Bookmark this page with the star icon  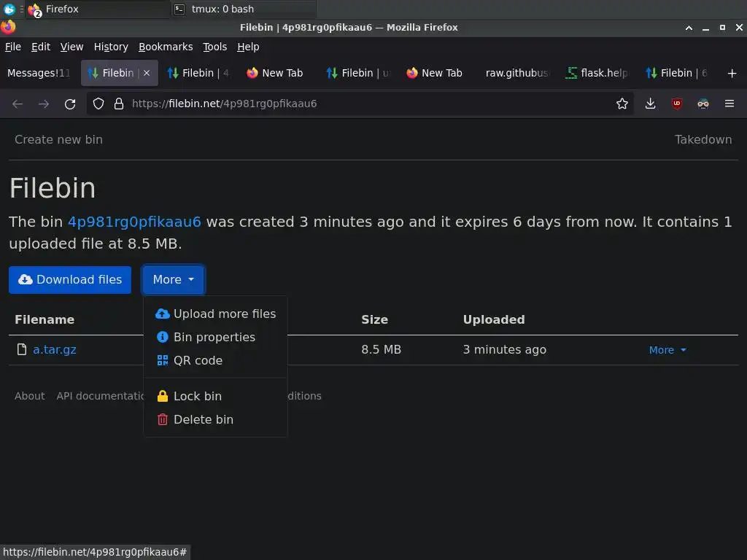[622, 104]
